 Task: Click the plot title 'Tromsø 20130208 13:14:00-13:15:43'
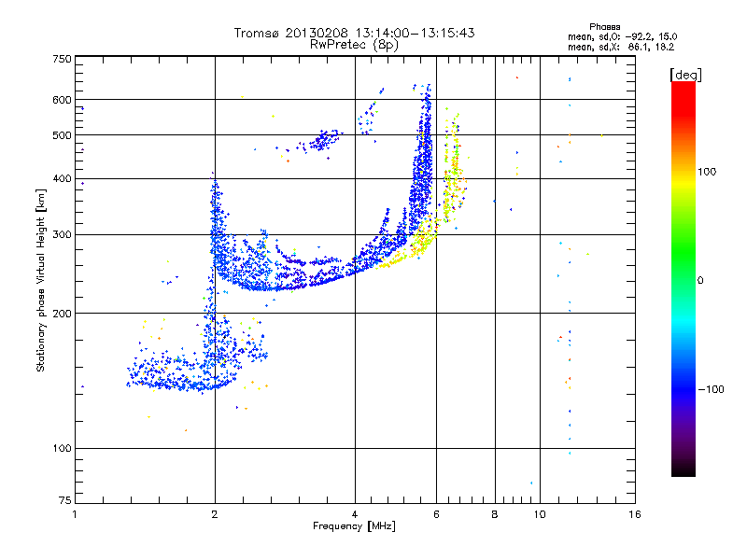tap(354, 33)
